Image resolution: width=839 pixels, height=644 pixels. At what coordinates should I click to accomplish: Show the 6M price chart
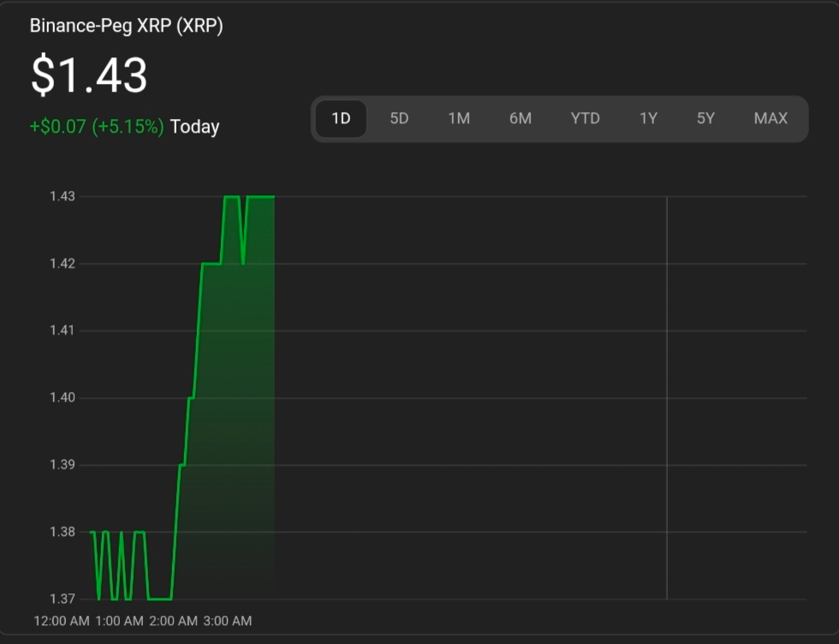coord(521,118)
